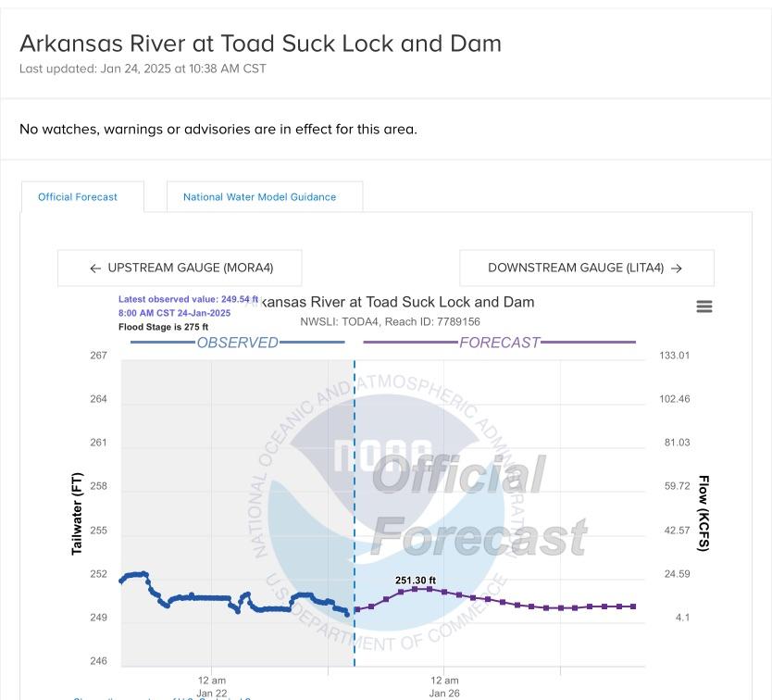Click the Flow (KCFS) axis label
Screen dimensions: 772x700
click(x=704, y=514)
